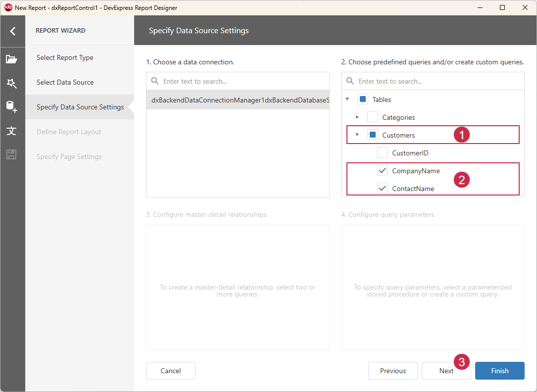This screenshot has height=392, width=537.
Task: Open the localization icon in sidebar
Action: (11, 131)
